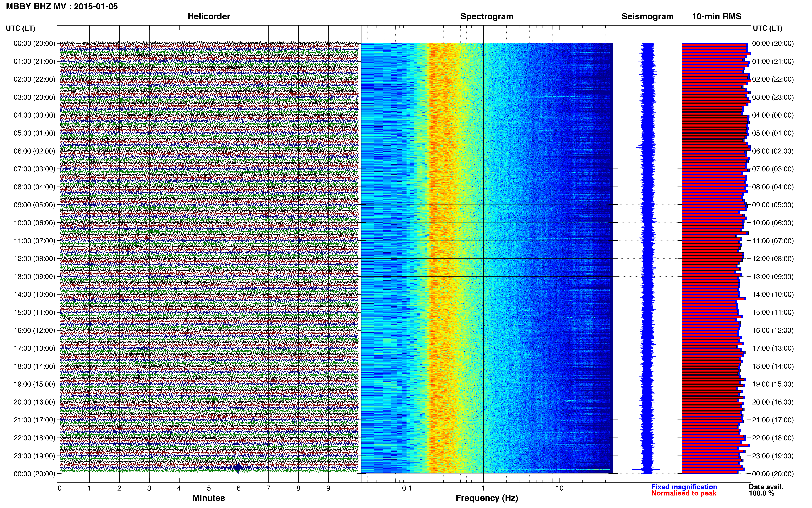Viewport: 812px width, 508px height.
Task: Click the UTC (LT) label beside the Helicorder
Action: 21,28
